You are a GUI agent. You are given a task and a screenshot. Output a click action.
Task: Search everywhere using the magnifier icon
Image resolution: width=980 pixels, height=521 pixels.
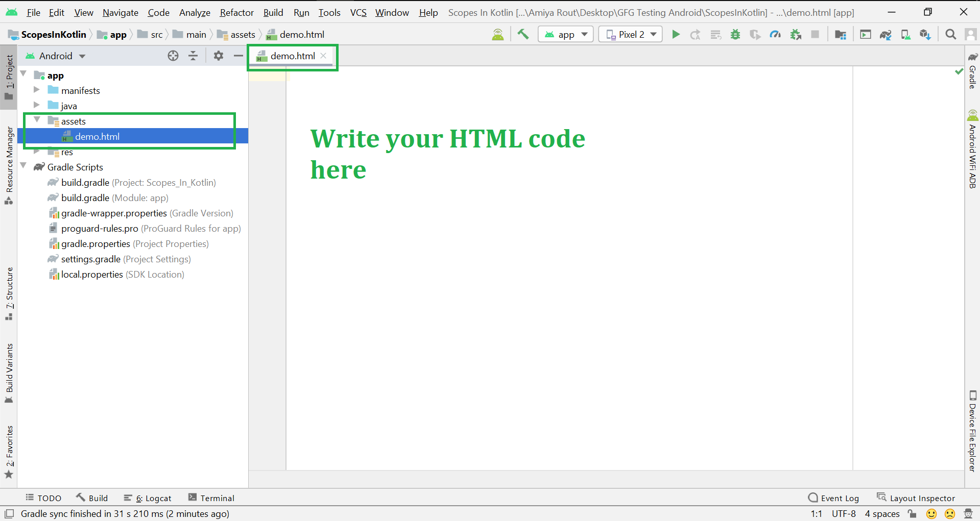(x=950, y=34)
